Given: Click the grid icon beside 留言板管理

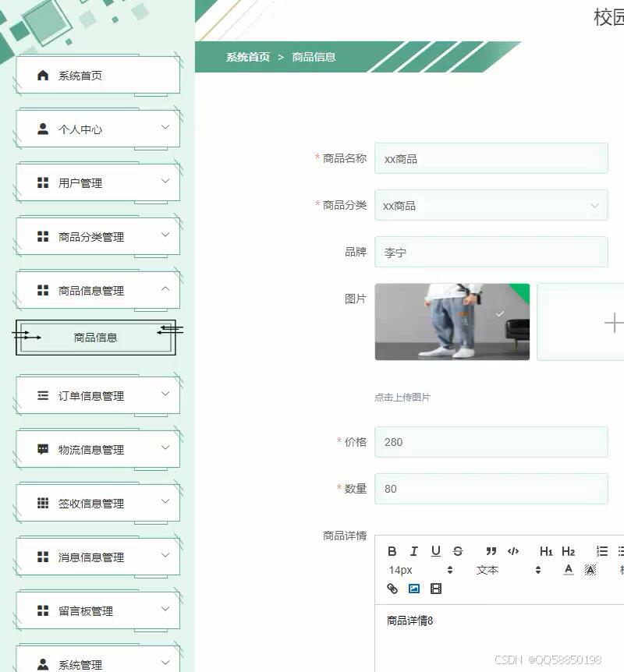Looking at the screenshot, I should point(43,610).
